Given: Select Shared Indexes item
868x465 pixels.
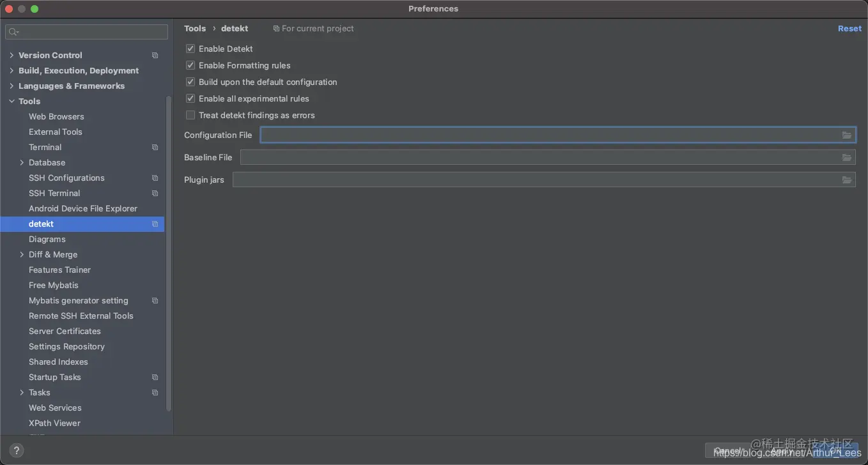Looking at the screenshot, I should coord(58,362).
